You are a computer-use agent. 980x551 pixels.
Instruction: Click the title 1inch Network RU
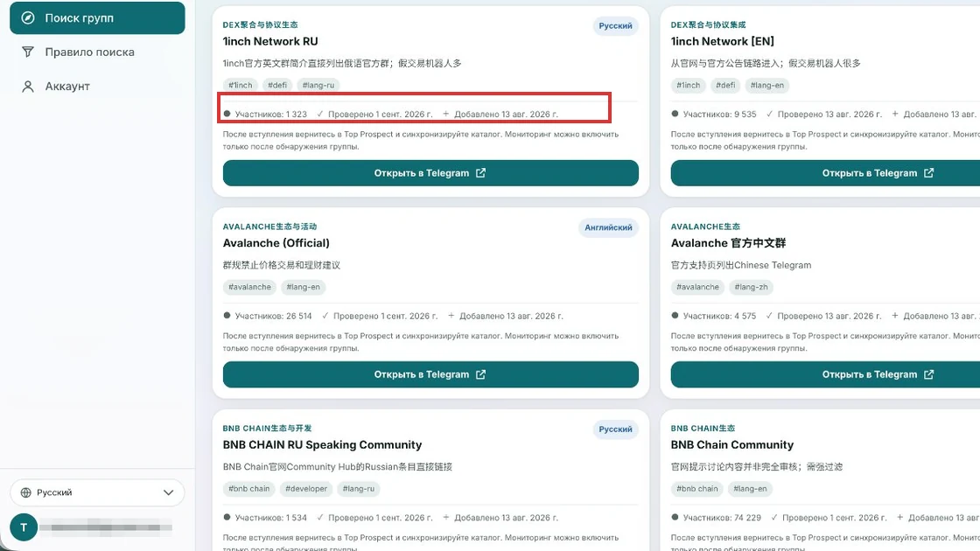(270, 41)
